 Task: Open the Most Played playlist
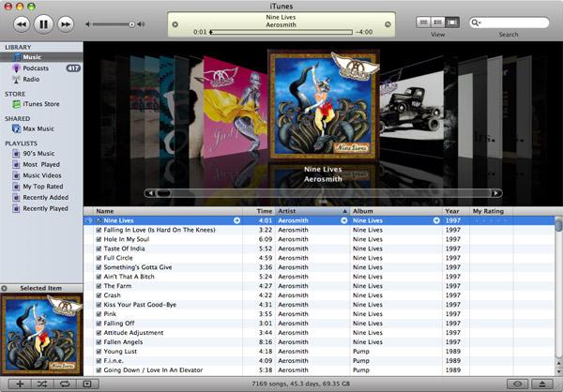pyautogui.click(x=41, y=164)
